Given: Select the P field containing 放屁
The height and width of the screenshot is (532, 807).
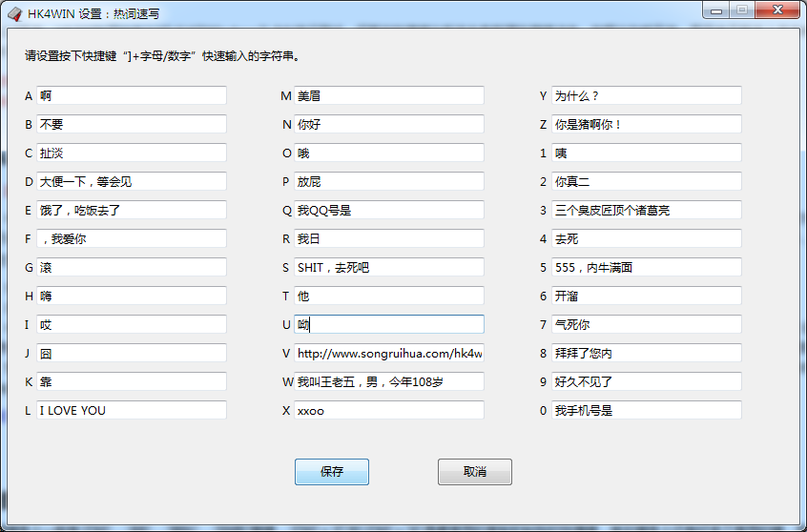Looking at the screenshot, I should (x=389, y=181).
